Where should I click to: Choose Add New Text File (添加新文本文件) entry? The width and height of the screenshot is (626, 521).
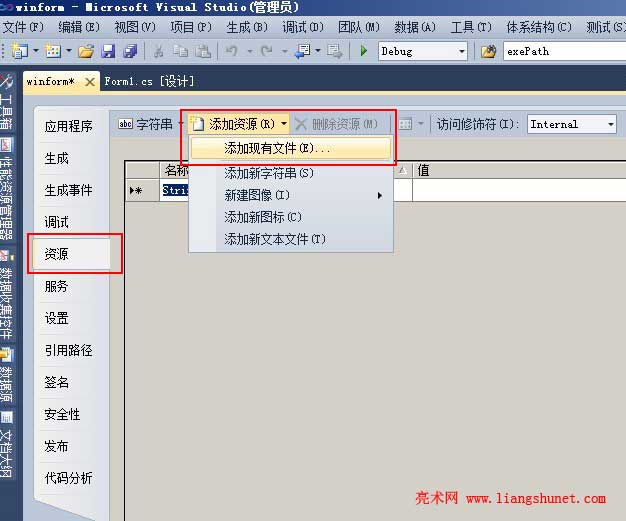coord(291,239)
